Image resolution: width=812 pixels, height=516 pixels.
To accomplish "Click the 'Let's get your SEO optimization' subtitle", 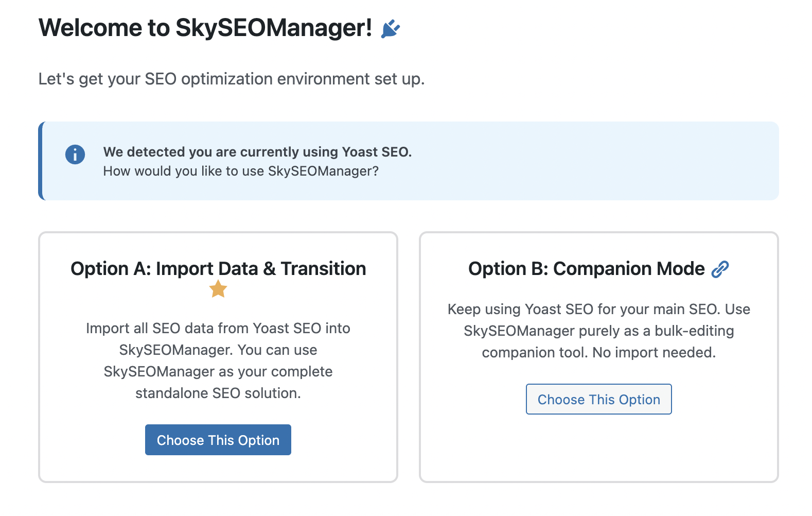I will point(232,79).
